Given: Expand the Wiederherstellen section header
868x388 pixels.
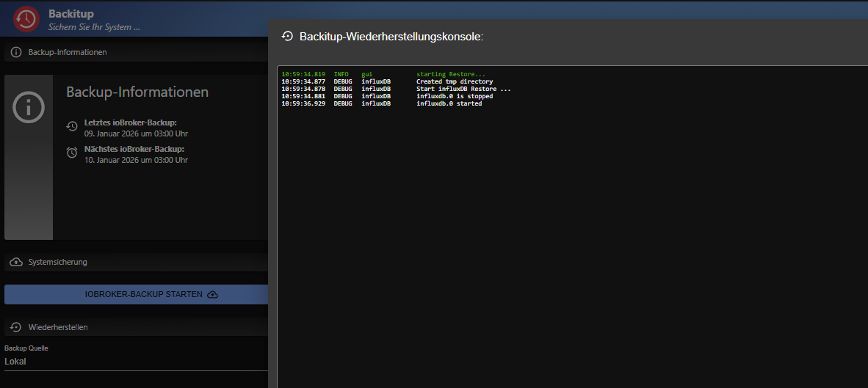Looking at the screenshot, I should [x=136, y=327].
